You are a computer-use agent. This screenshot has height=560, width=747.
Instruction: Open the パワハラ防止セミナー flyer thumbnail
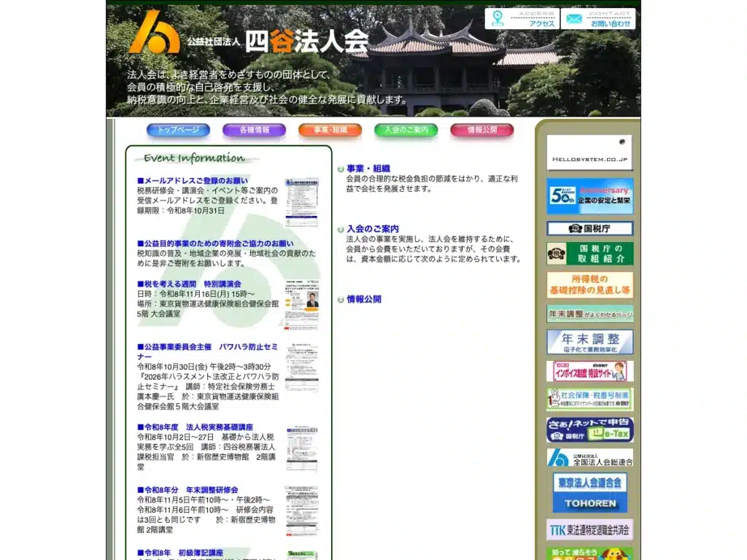coord(301,367)
